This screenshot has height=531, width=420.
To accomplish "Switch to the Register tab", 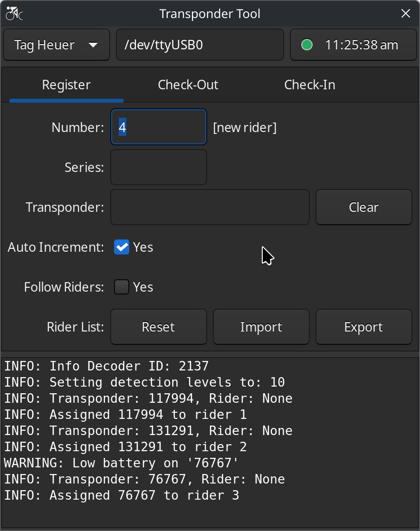I will click(67, 85).
